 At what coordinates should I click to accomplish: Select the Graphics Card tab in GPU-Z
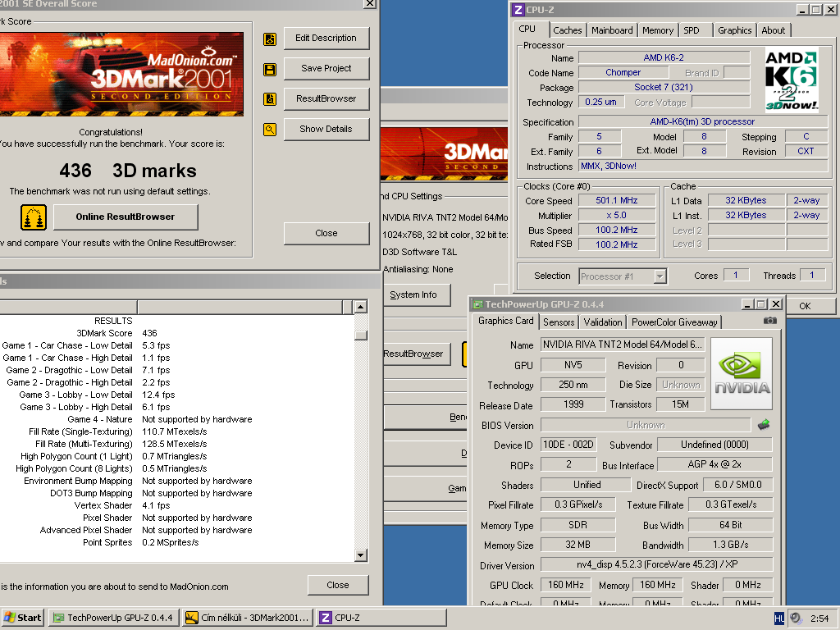pos(505,321)
